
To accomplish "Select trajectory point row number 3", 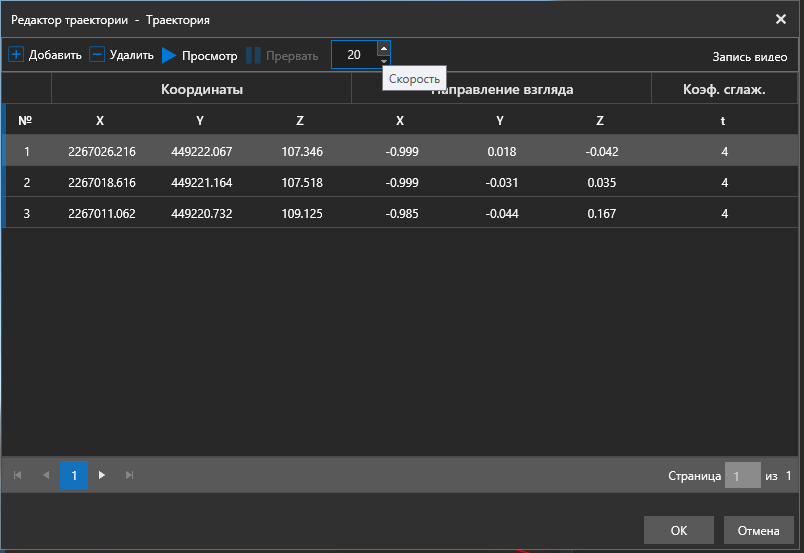I will click(x=27, y=213).
